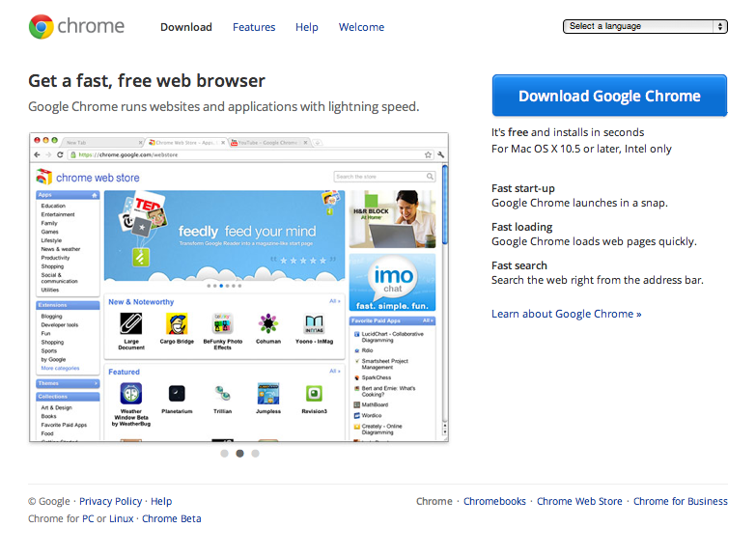This screenshot has height=556, width=756.
Task: Click the wrench menu icon
Action: coord(440,154)
